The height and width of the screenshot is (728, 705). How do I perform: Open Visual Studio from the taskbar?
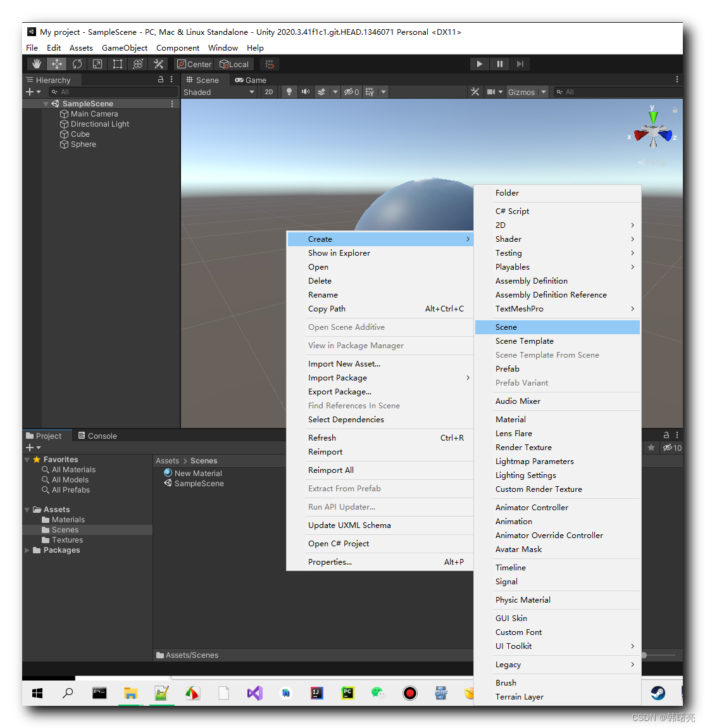click(x=254, y=693)
